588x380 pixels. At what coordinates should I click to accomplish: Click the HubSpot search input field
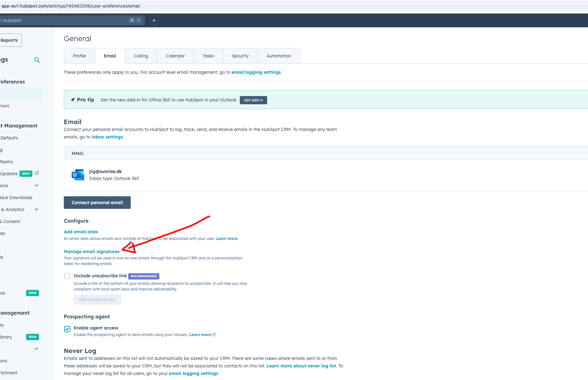[63, 20]
